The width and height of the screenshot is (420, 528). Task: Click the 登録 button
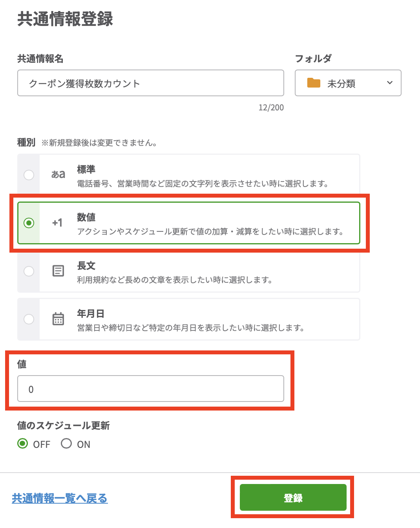[x=293, y=498]
